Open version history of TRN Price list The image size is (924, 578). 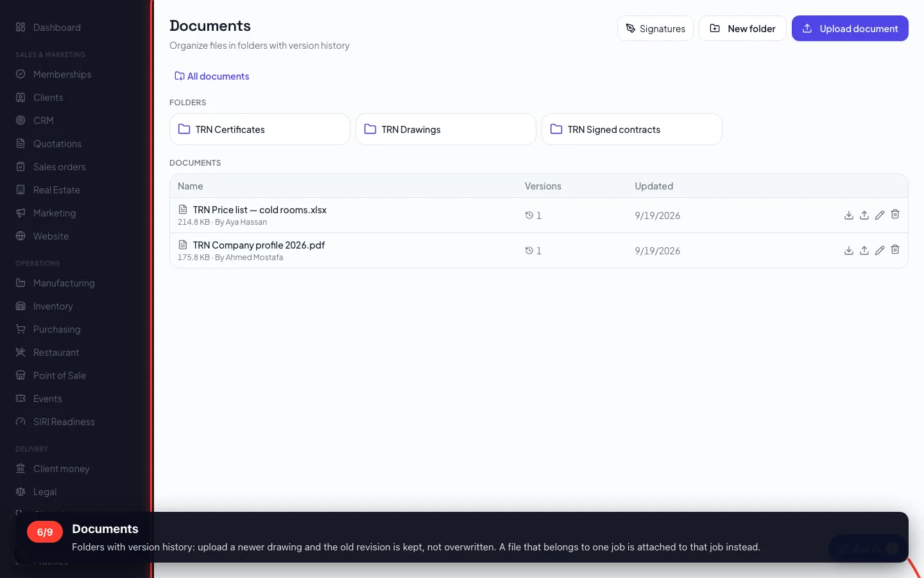tap(533, 215)
